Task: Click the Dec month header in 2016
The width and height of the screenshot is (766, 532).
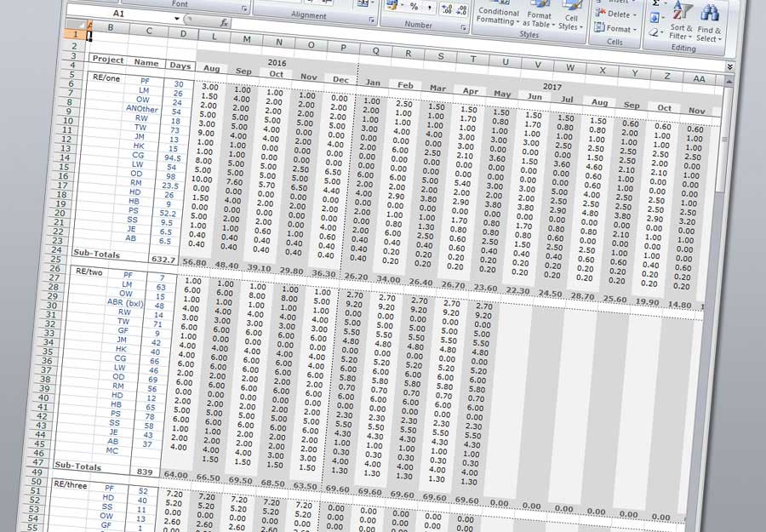Action: [x=340, y=80]
